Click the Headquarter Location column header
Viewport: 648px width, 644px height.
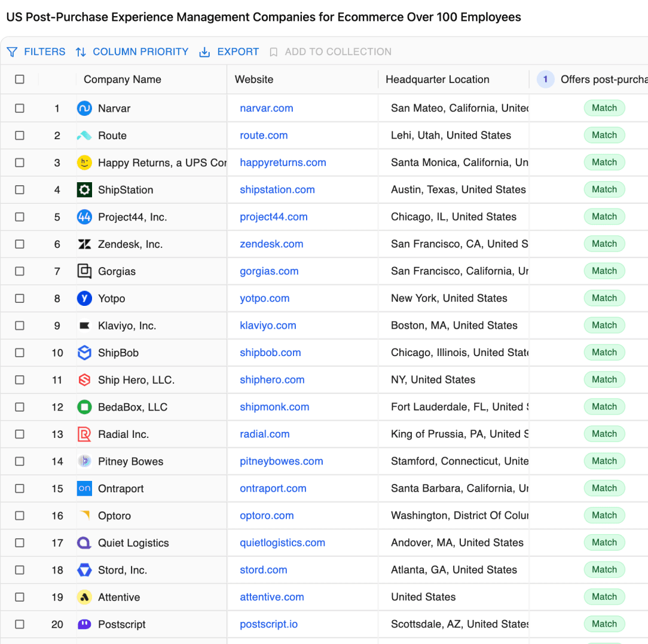[437, 79]
